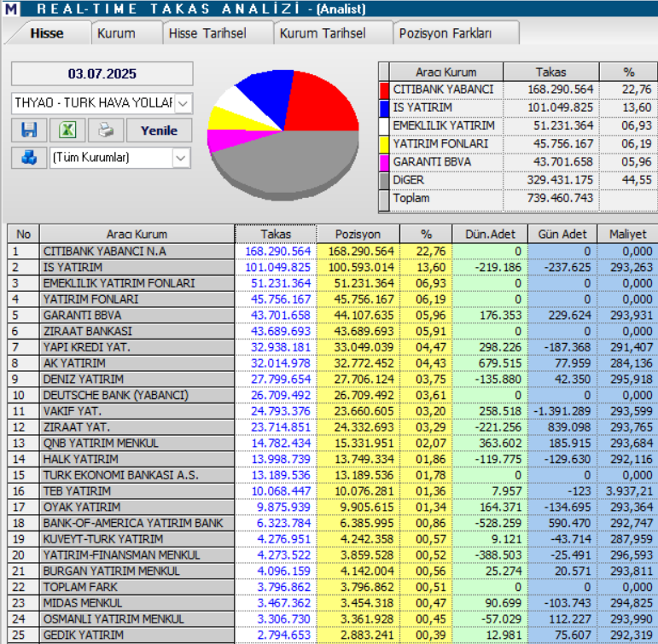Sort by the No column header
This screenshot has height=644, width=658.
24,234
